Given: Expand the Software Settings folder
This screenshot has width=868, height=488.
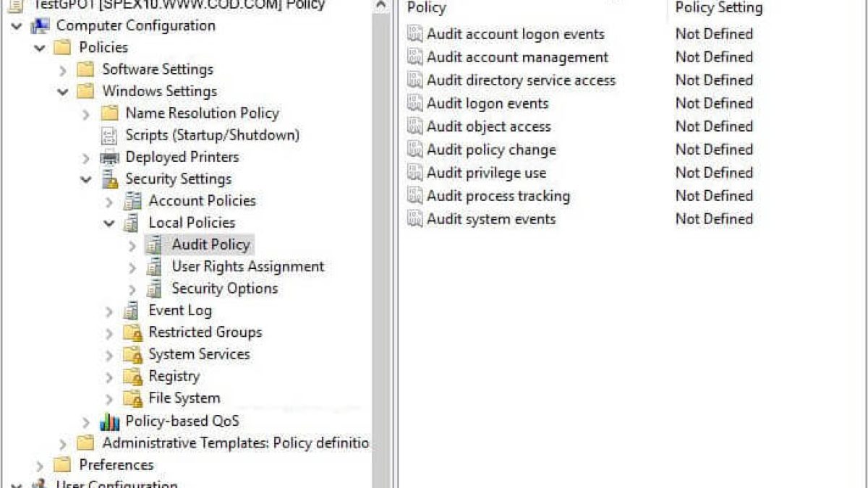Looking at the screenshot, I should click(x=63, y=70).
